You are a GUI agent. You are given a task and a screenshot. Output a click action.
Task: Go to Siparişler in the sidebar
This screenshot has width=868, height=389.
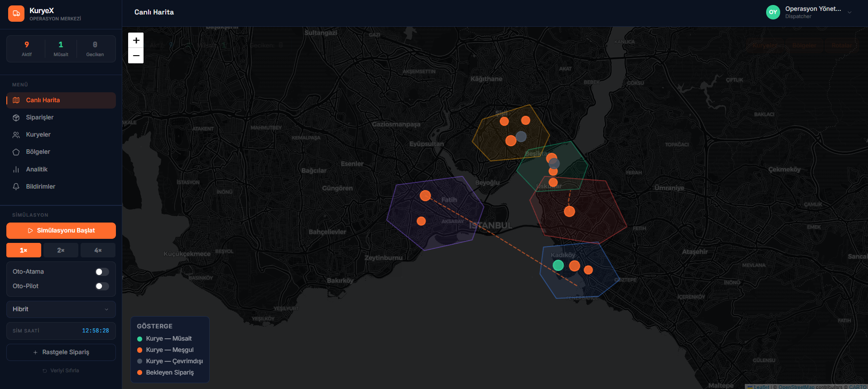tap(61, 118)
